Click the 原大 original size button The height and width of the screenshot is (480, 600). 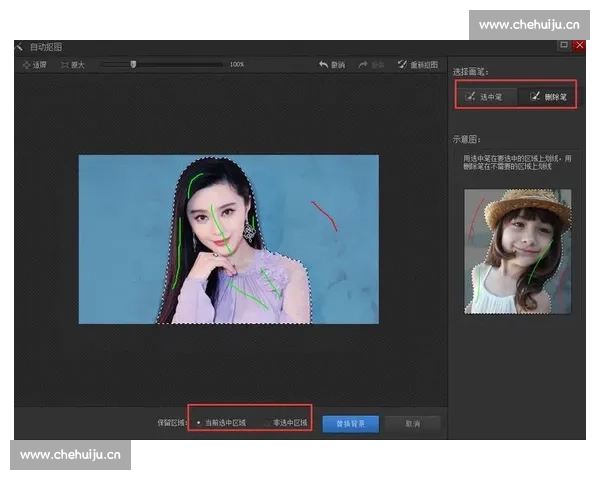pyautogui.click(x=72, y=65)
